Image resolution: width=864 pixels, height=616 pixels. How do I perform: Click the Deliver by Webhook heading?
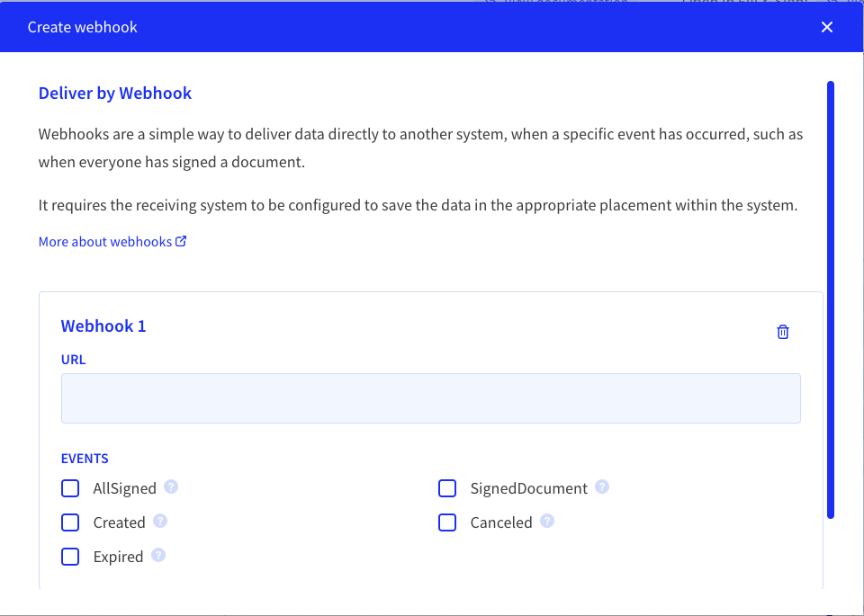(115, 93)
